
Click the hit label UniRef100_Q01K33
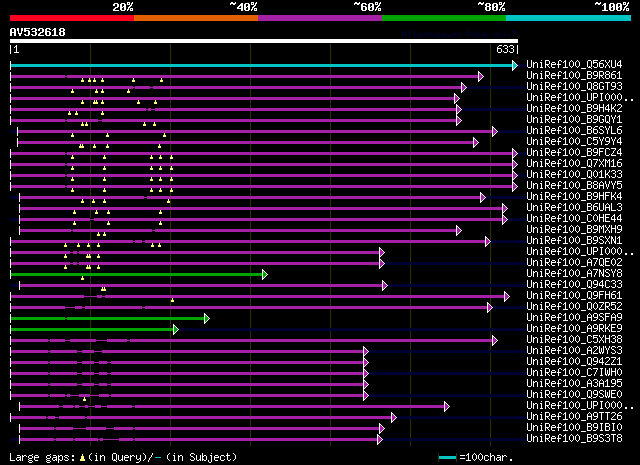tap(574, 175)
